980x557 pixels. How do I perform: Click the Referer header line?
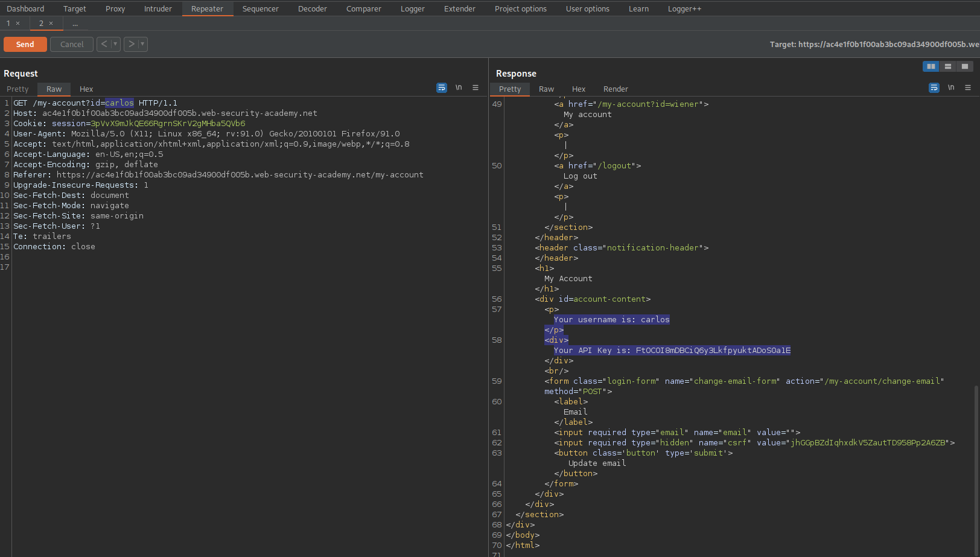click(x=218, y=175)
